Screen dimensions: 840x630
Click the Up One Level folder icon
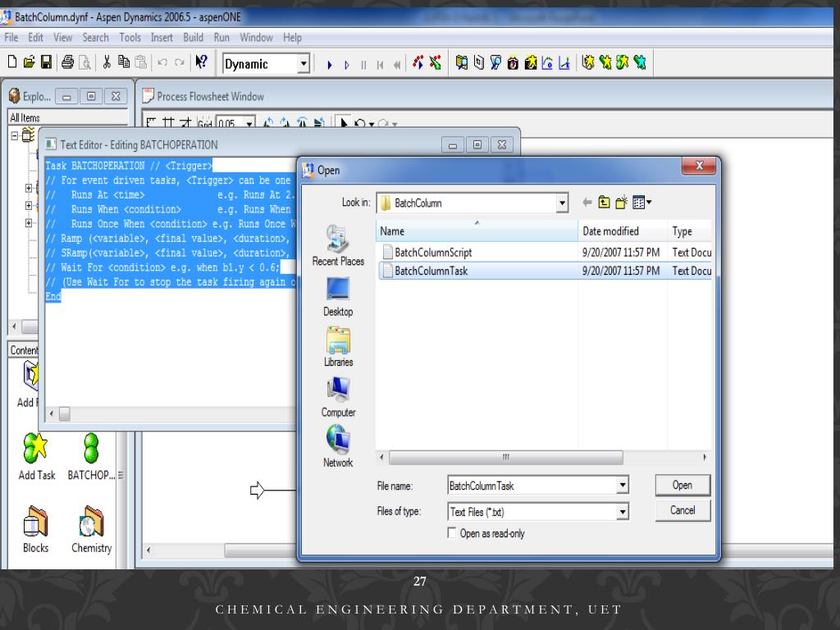pyautogui.click(x=604, y=203)
